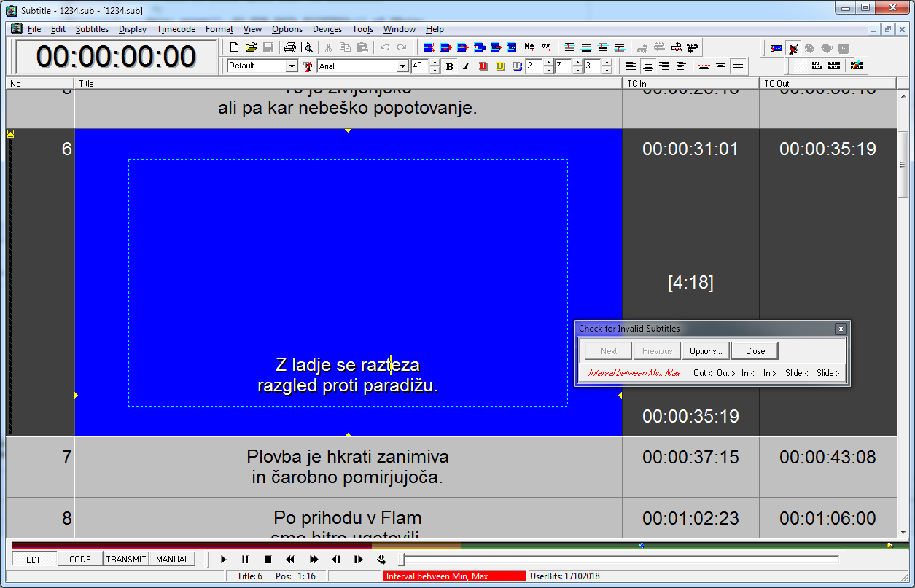Print the subtitle file

pos(289,47)
